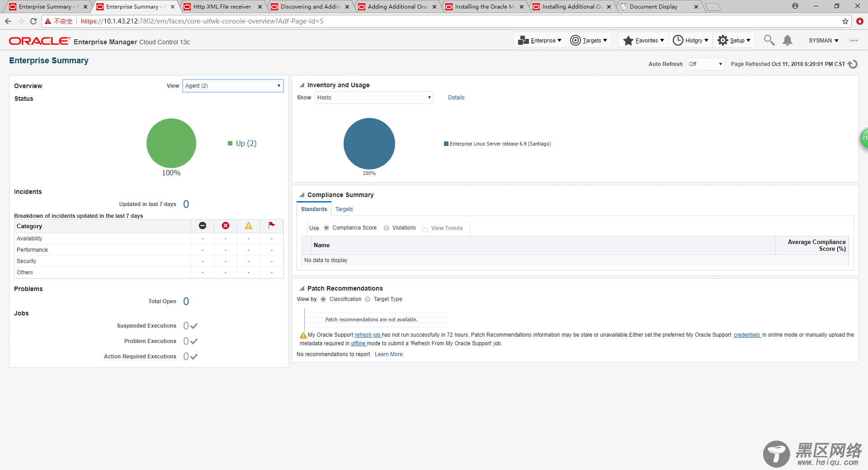Click Action Required Executions checkmark icon
Image resolution: width=868 pixels, height=470 pixels.
click(x=194, y=357)
